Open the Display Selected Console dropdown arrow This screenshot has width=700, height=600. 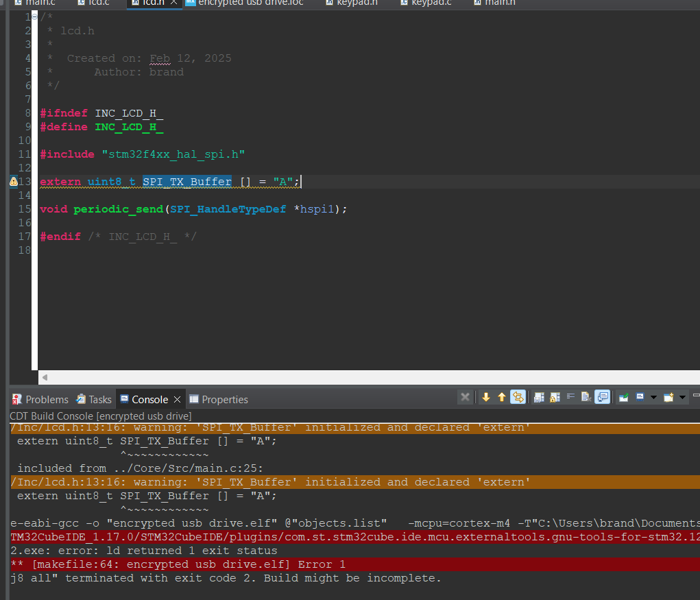653,398
